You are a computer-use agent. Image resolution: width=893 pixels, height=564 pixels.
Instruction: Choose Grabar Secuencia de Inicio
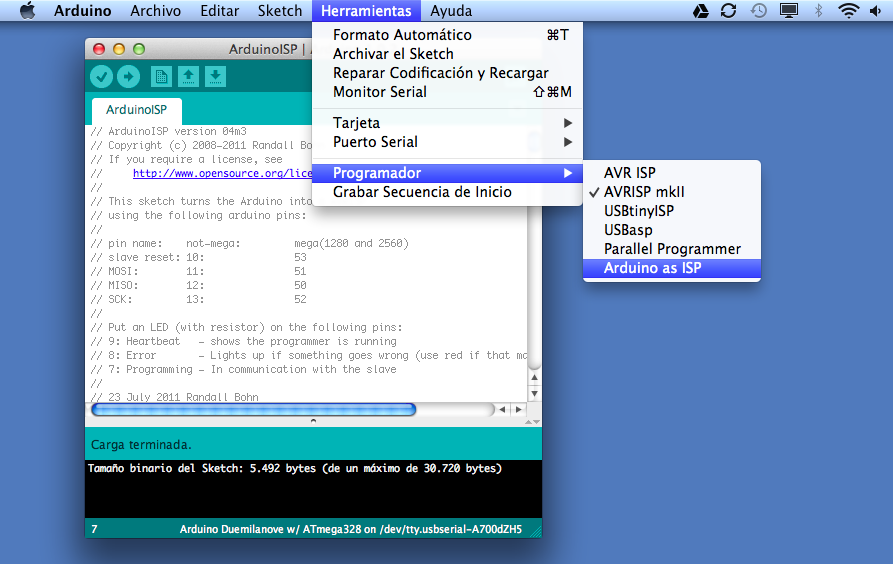[x=448, y=192]
